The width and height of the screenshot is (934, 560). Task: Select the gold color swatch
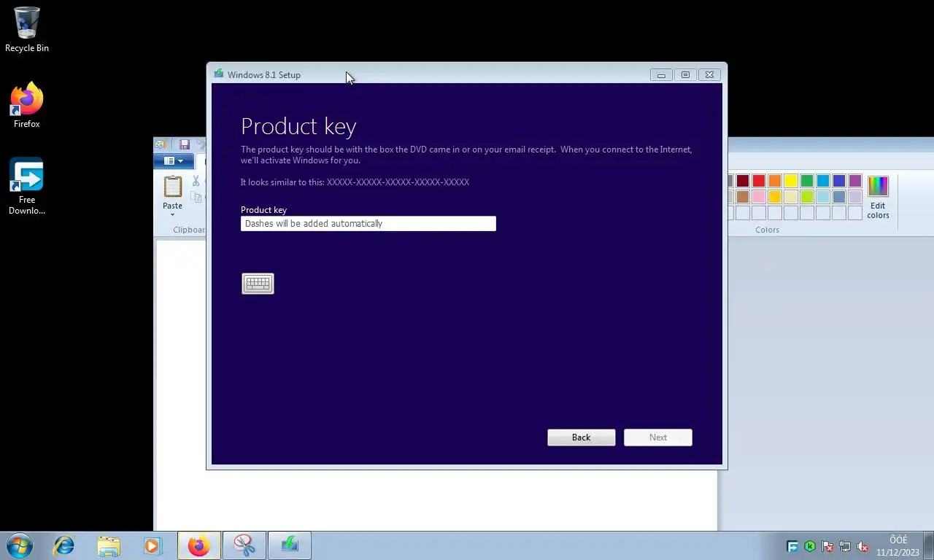(775, 197)
